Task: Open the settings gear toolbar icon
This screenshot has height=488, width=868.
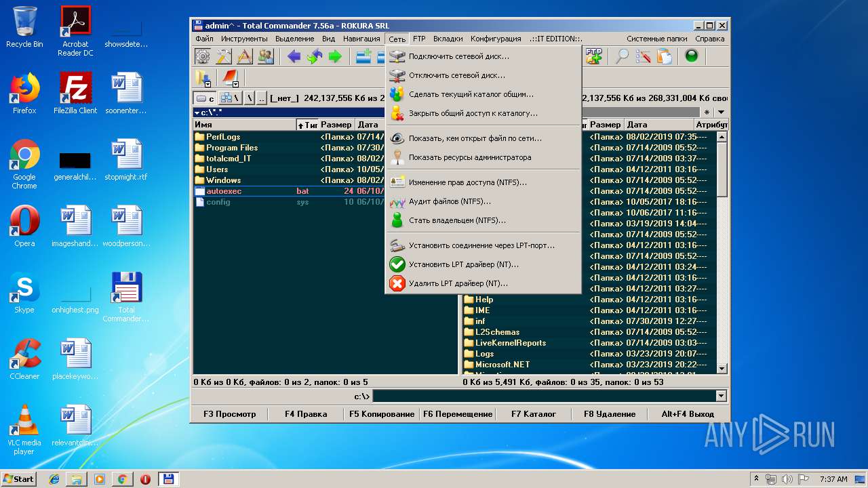Action: pyautogui.click(x=203, y=56)
